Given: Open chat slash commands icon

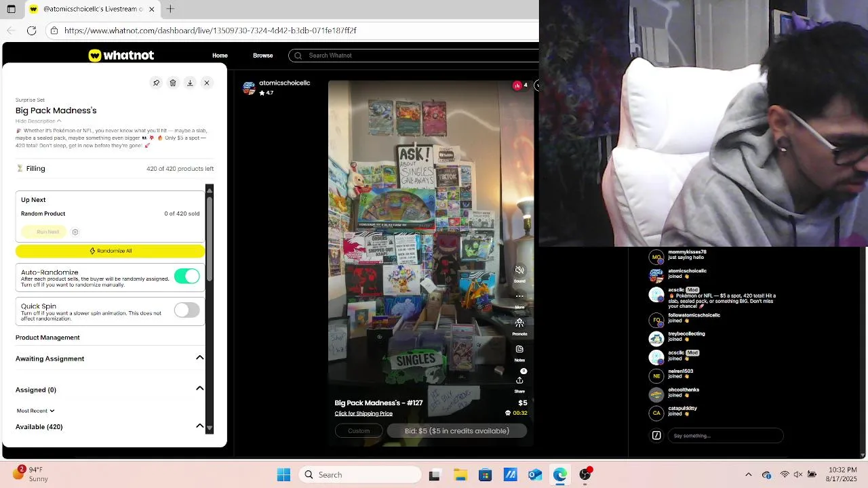Looking at the screenshot, I should (x=656, y=436).
